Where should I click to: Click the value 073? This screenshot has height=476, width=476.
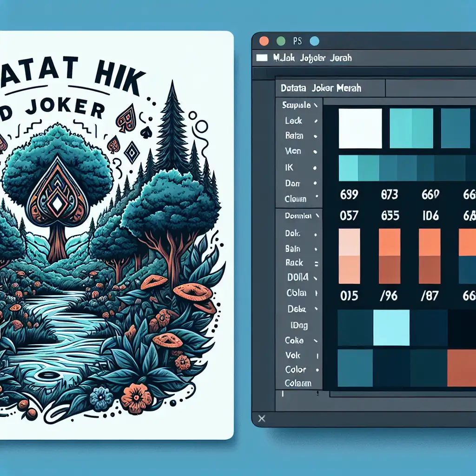[x=390, y=194]
